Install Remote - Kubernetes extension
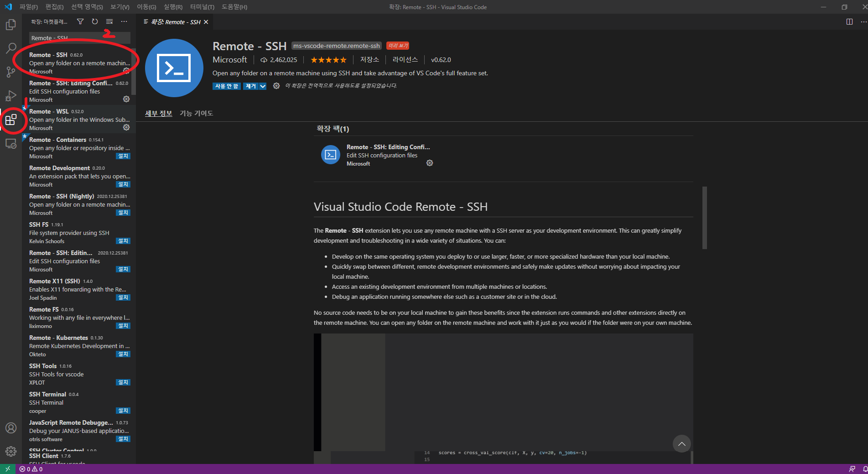 tap(123, 354)
